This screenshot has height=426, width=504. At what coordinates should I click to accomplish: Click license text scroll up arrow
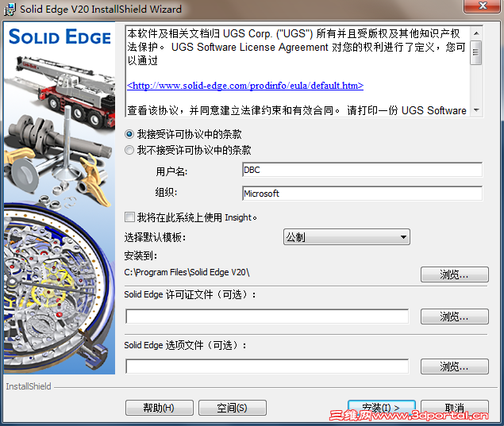[476, 33]
